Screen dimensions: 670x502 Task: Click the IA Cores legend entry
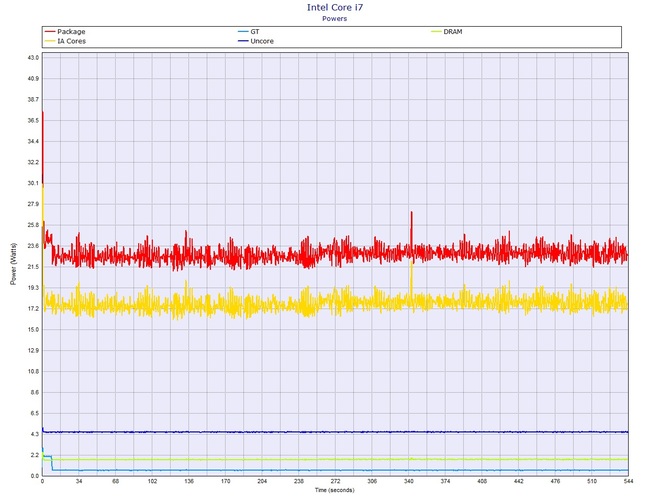(x=65, y=41)
